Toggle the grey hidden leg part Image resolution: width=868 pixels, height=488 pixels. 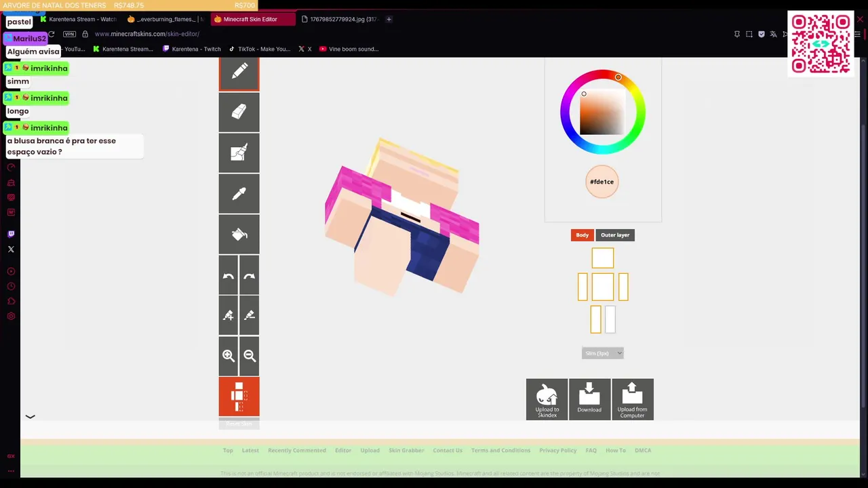click(610, 319)
